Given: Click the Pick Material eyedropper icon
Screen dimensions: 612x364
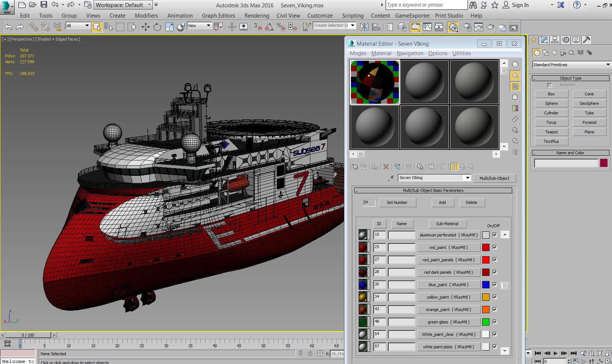Looking at the screenshot, I should 391,178.
